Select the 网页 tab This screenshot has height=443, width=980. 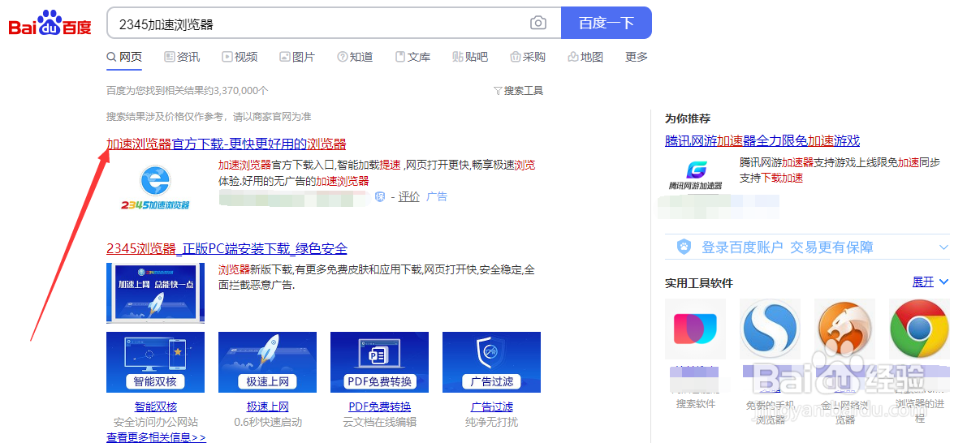point(124,57)
